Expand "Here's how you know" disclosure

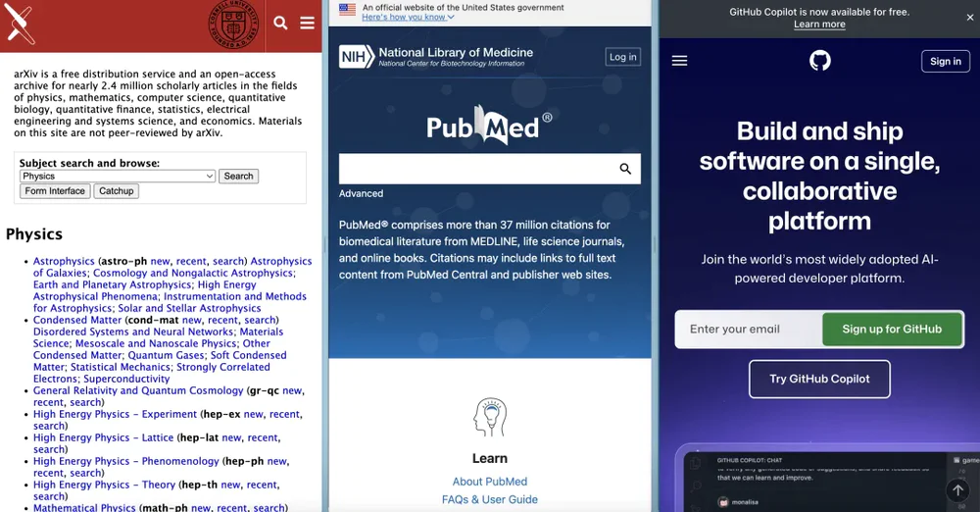point(408,18)
